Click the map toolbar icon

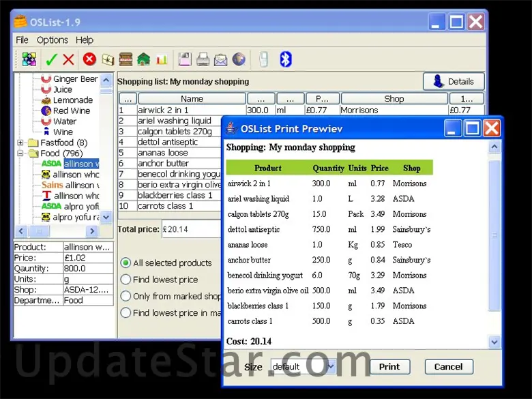tap(108, 60)
